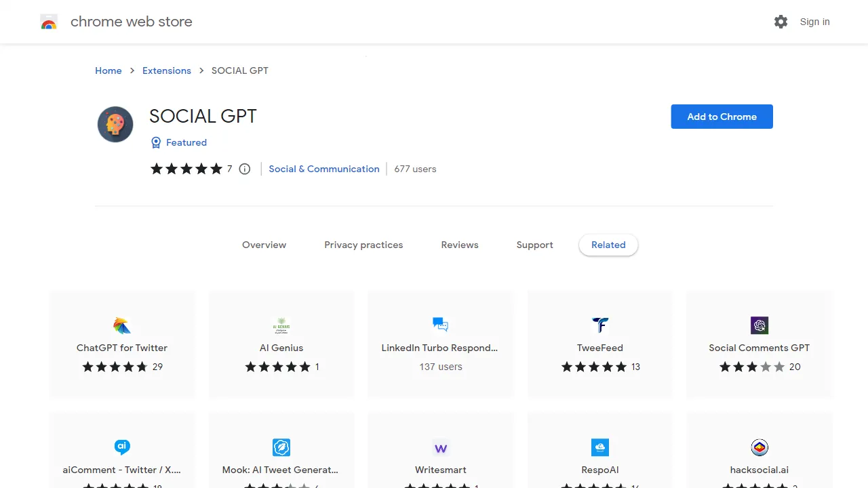Viewport: 868px width, 488px height.
Task: Open the settings gear icon
Action: [781, 22]
